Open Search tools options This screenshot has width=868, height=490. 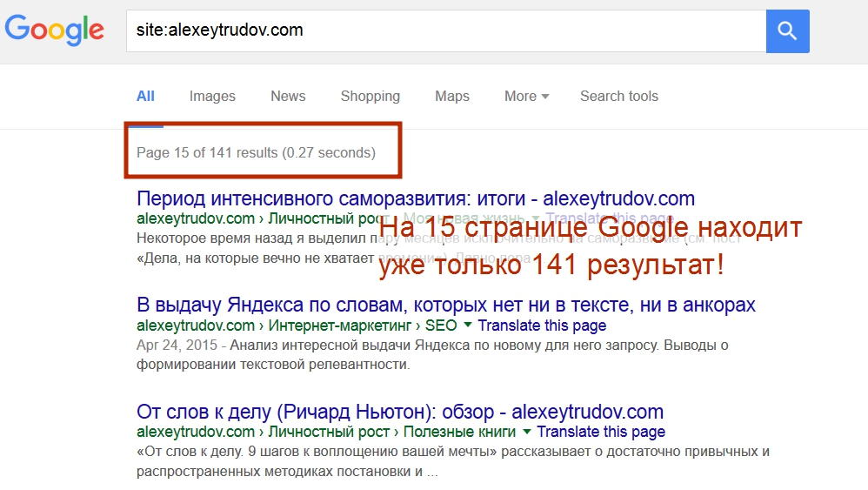point(618,97)
